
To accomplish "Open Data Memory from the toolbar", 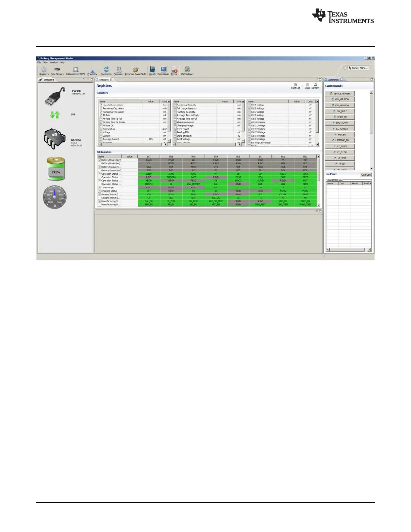I will tap(57, 71).
